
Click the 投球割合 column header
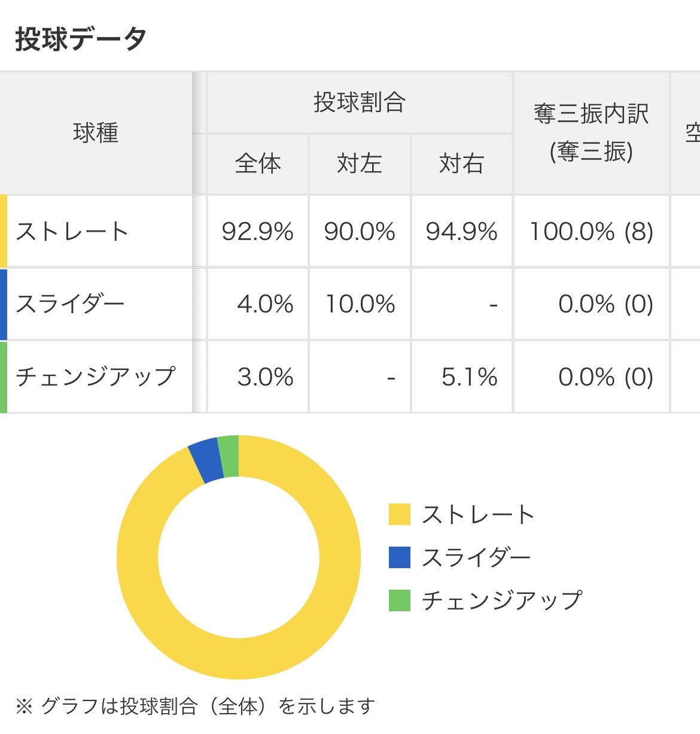[x=359, y=102]
